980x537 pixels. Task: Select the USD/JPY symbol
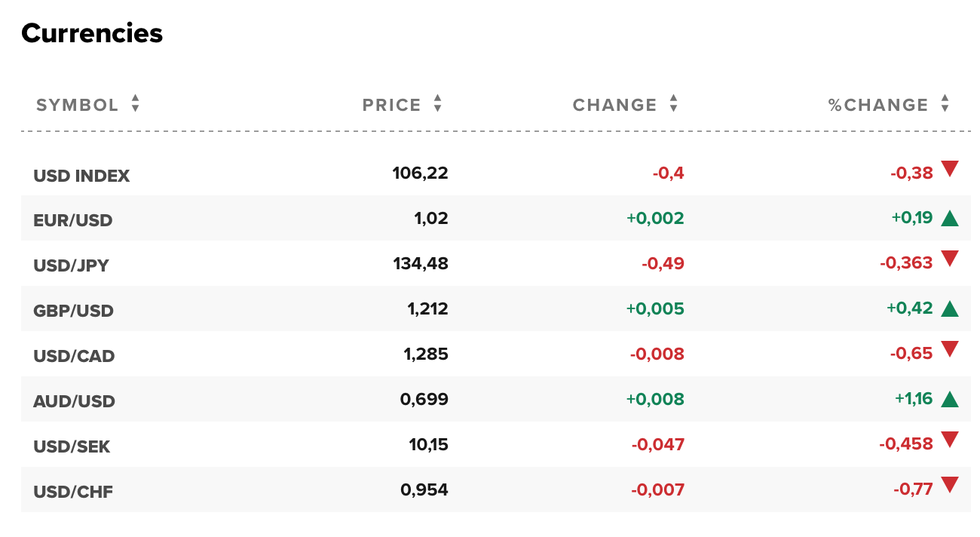click(x=72, y=265)
